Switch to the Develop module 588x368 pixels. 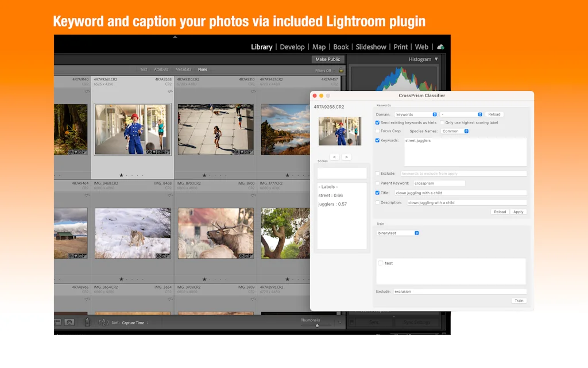(x=293, y=47)
